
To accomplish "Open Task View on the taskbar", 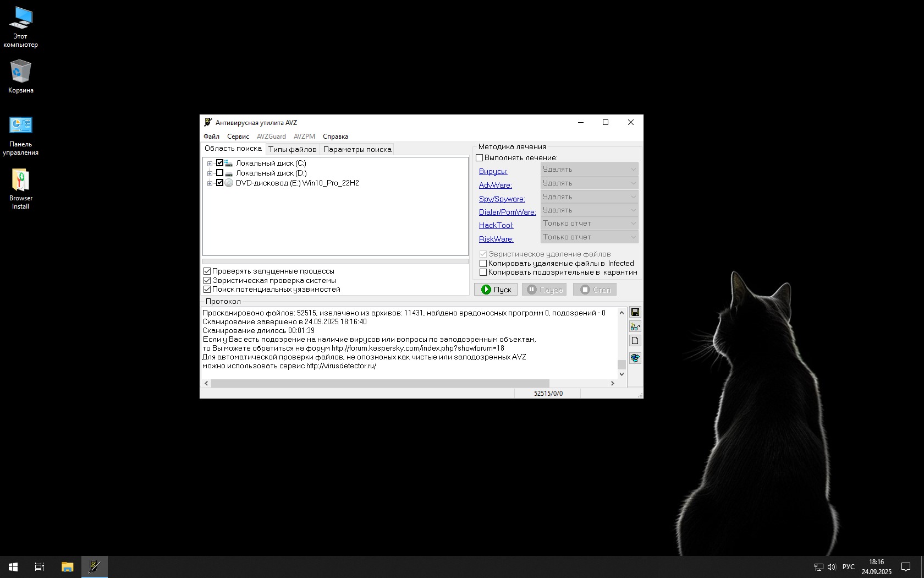I will point(40,567).
